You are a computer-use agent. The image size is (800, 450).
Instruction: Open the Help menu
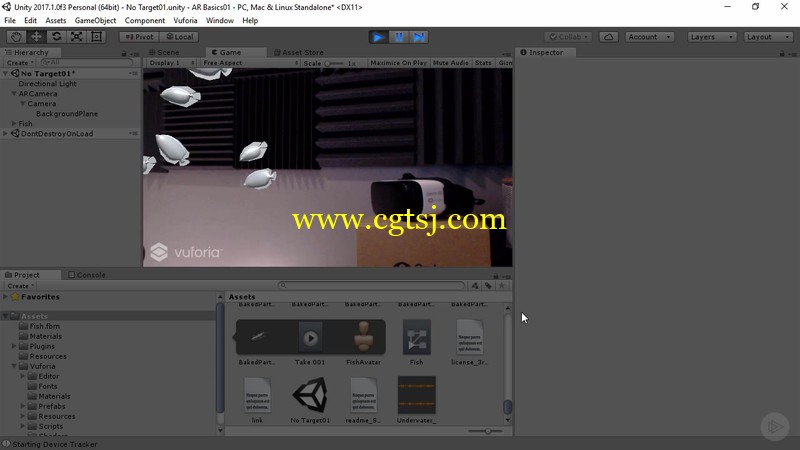pyautogui.click(x=250, y=20)
